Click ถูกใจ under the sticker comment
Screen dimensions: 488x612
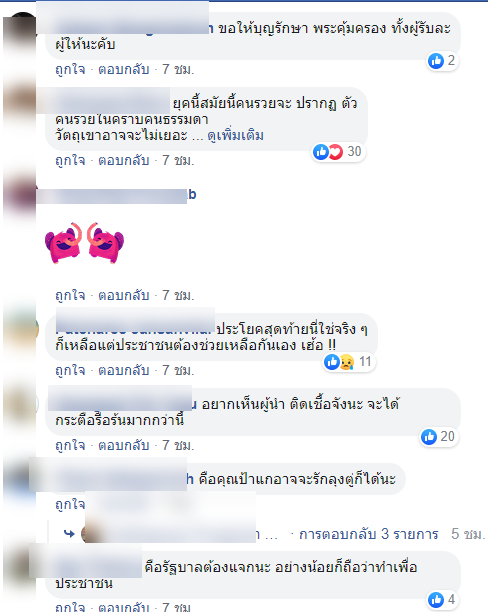(70, 295)
